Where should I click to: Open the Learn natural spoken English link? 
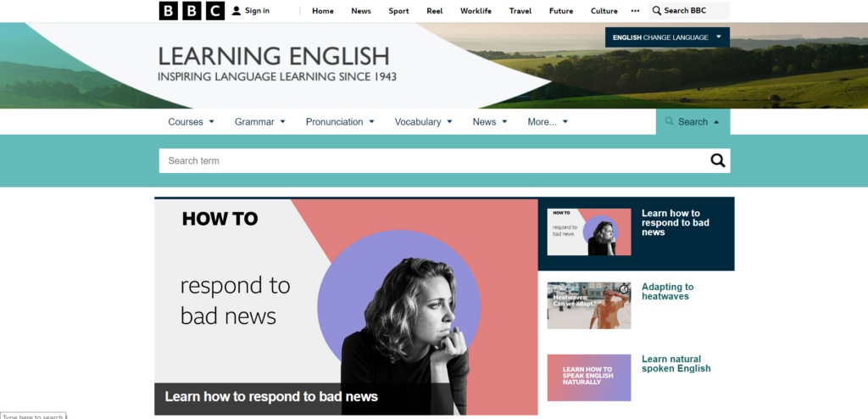[676, 364]
